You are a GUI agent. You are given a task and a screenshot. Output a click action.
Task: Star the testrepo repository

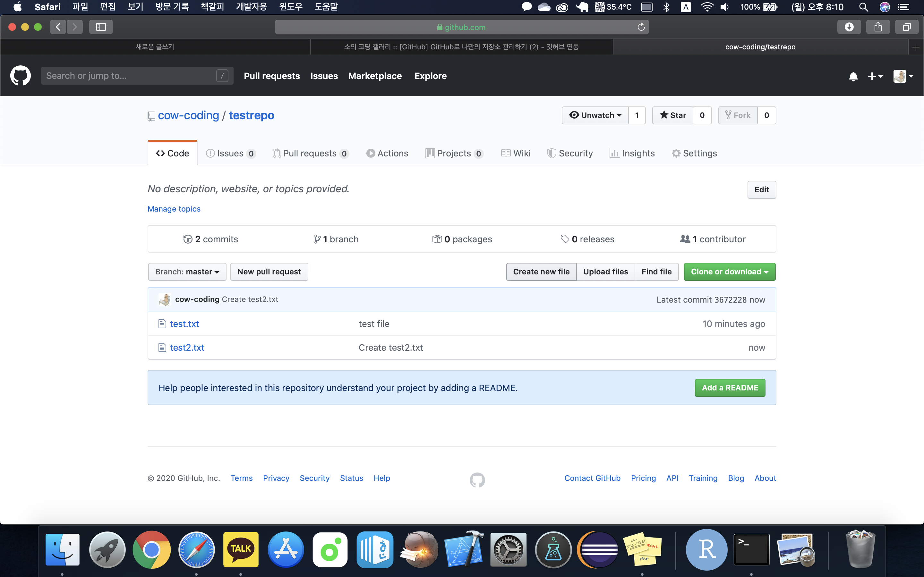click(x=673, y=115)
